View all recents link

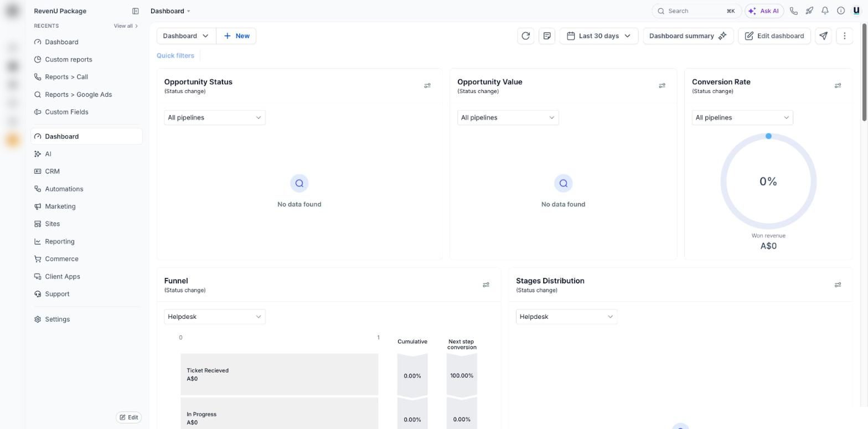(x=126, y=26)
